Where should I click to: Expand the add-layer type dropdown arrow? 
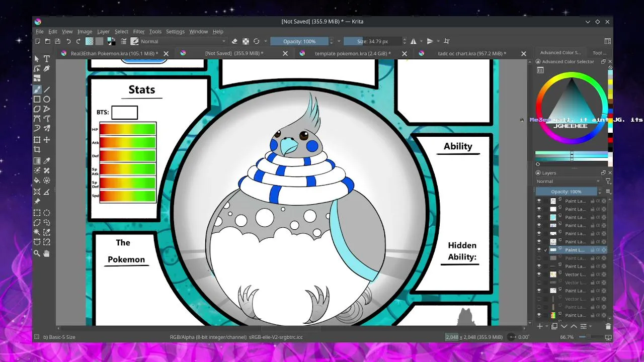coord(546,326)
